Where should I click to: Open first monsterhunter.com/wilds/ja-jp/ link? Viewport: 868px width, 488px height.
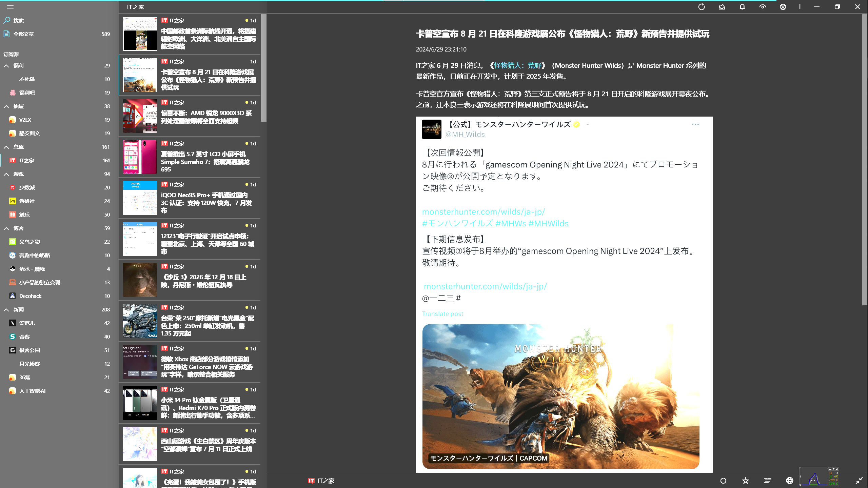pos(484,212)
